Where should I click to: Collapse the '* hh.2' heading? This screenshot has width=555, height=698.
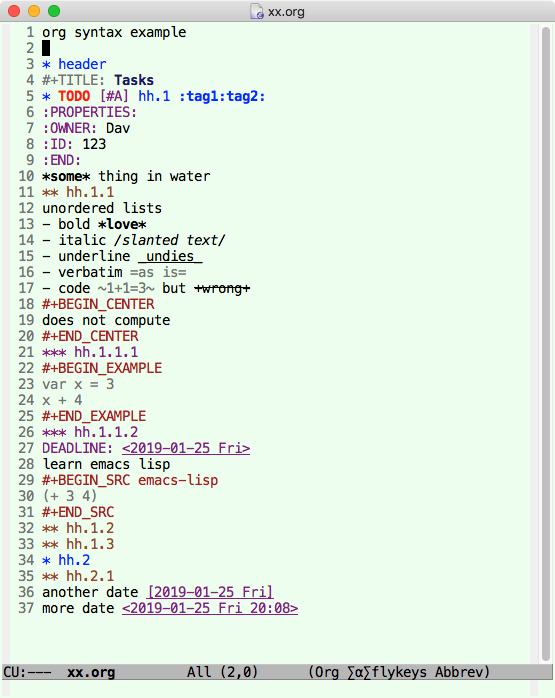click(x=66, y=561)
